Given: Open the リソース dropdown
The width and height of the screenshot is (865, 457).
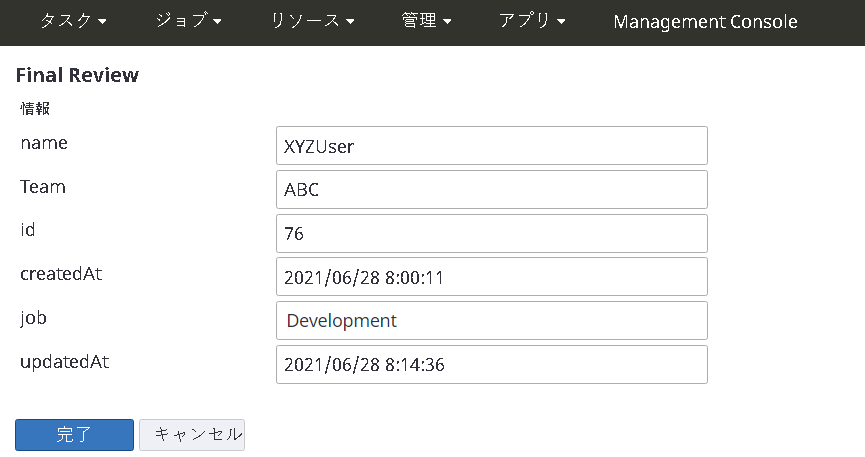Looking at the screenshot, I should tap(312, 21).
